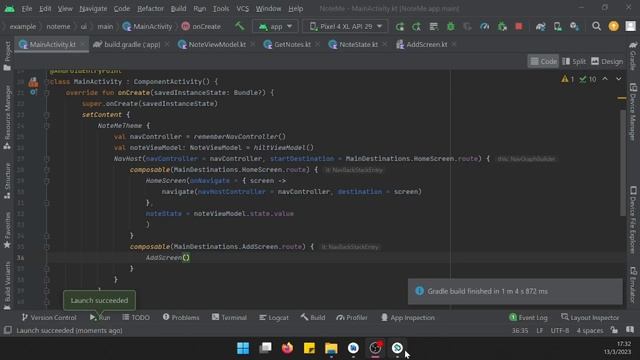
Task: Click the Search Everywhere magnifier icon
Action: tap(596, 27)
